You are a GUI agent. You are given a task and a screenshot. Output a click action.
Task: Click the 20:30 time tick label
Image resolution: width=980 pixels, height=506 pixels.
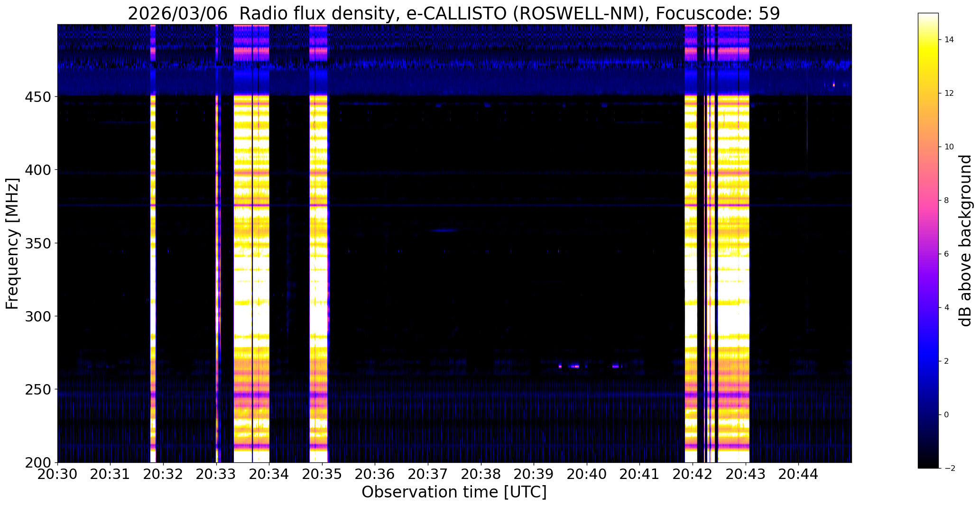(x=58, y=474)
